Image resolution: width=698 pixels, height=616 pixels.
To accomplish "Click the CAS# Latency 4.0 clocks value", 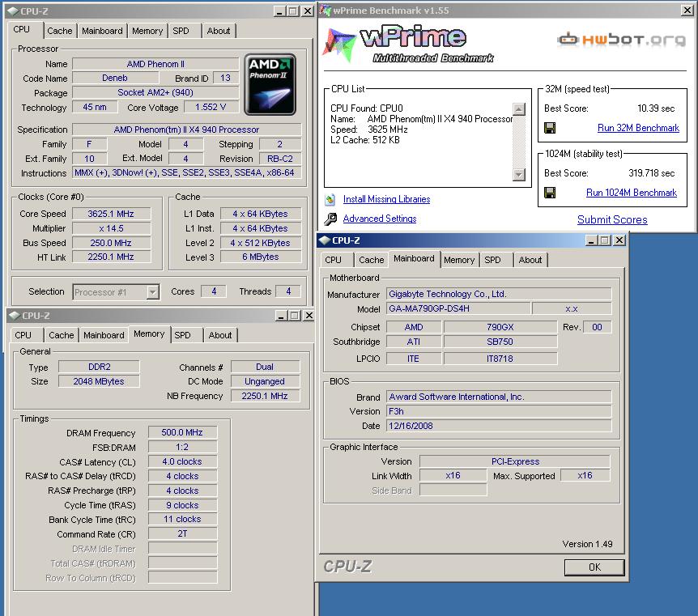I will point(182,461).
